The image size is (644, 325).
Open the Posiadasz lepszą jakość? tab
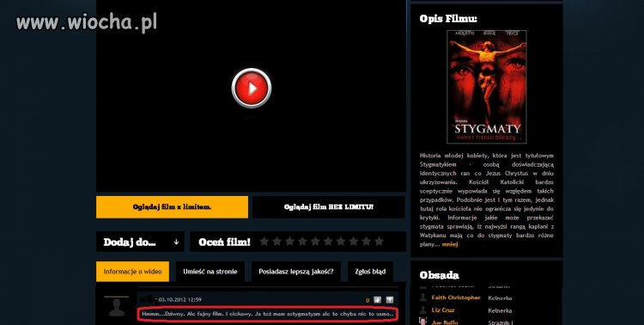click(296, 272)
